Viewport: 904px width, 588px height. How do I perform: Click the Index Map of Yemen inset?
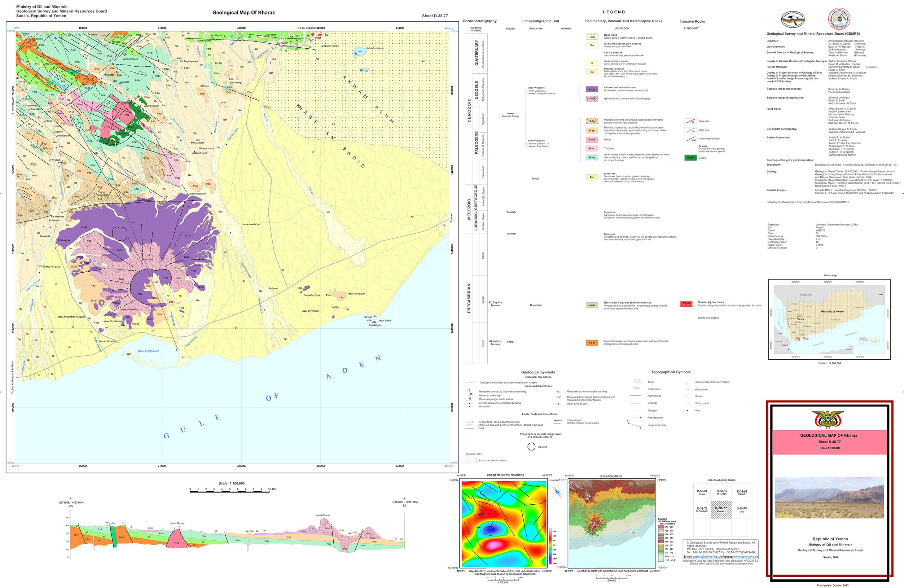click(829, 319)
